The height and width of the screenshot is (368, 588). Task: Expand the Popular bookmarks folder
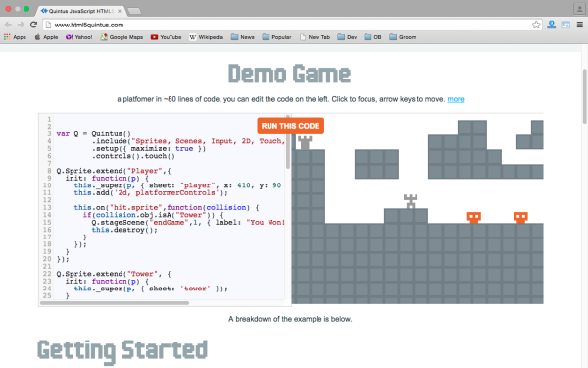276,37
